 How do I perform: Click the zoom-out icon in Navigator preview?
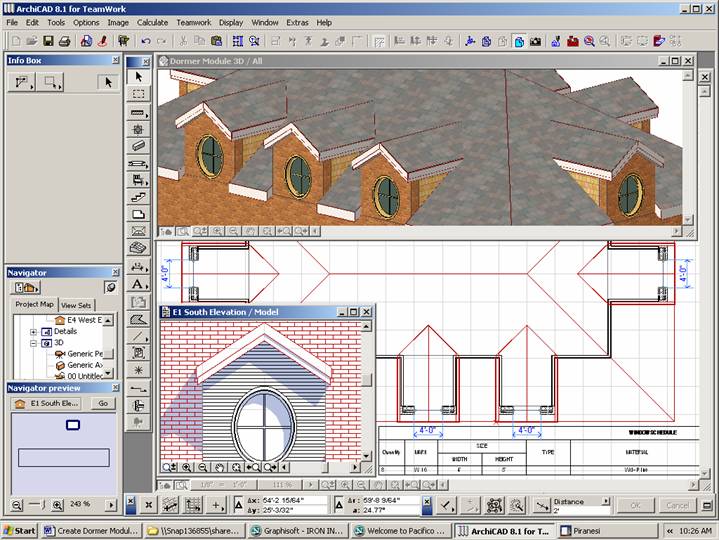click(x=17, y=505)
